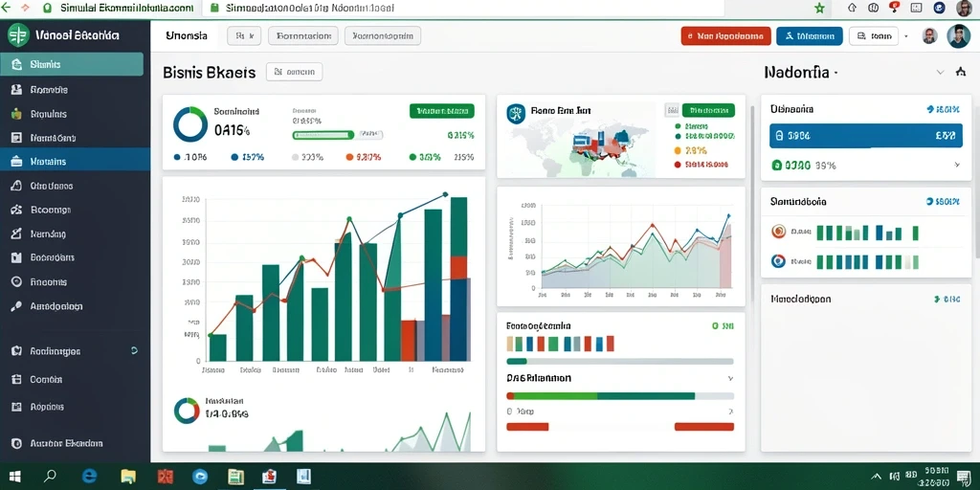The height and width of the screenshot is (490, 980).
Task: Expand the chevron on the green 39% row
Action: [x=957, y=165]
